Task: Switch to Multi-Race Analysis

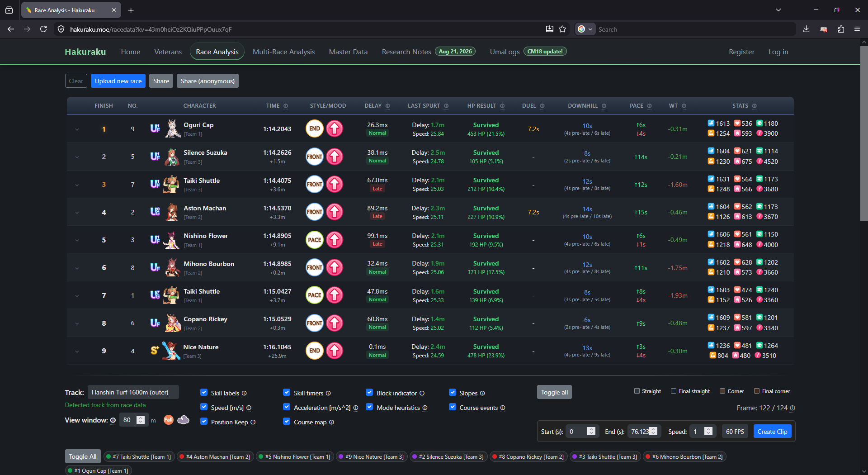Action: click(x=283, y=52)
